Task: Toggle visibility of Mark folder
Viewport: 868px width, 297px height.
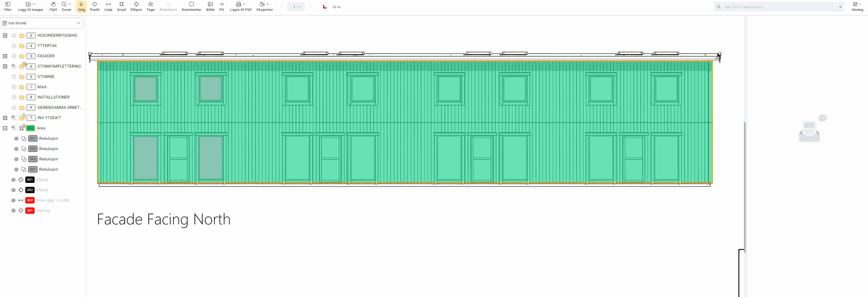Action: (14, 87)
